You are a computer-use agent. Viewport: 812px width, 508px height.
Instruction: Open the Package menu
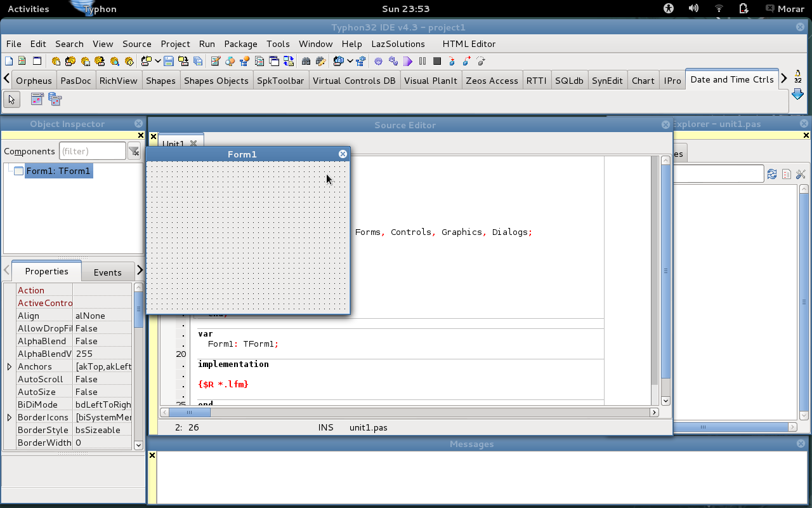tap(240, 44)
